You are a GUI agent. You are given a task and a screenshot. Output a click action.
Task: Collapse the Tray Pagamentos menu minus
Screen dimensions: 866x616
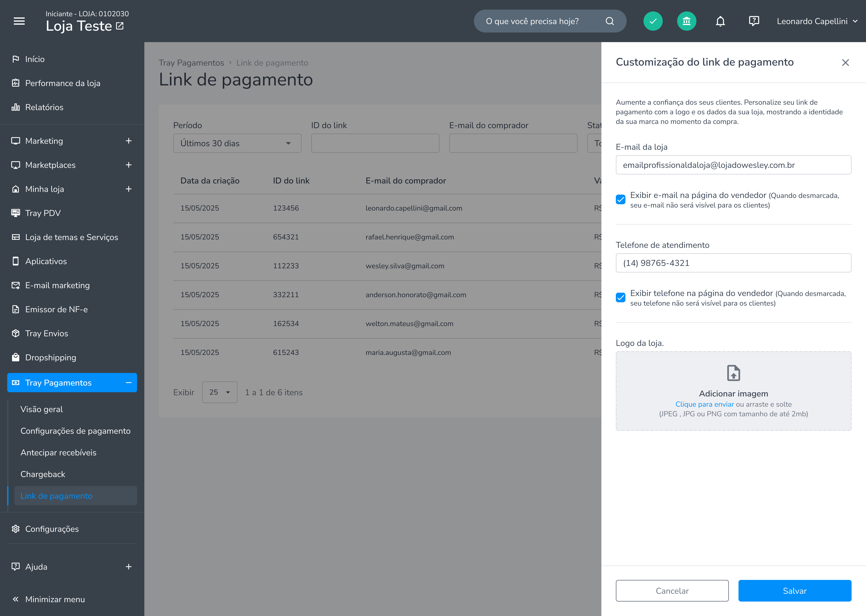[x=129, y=383]
